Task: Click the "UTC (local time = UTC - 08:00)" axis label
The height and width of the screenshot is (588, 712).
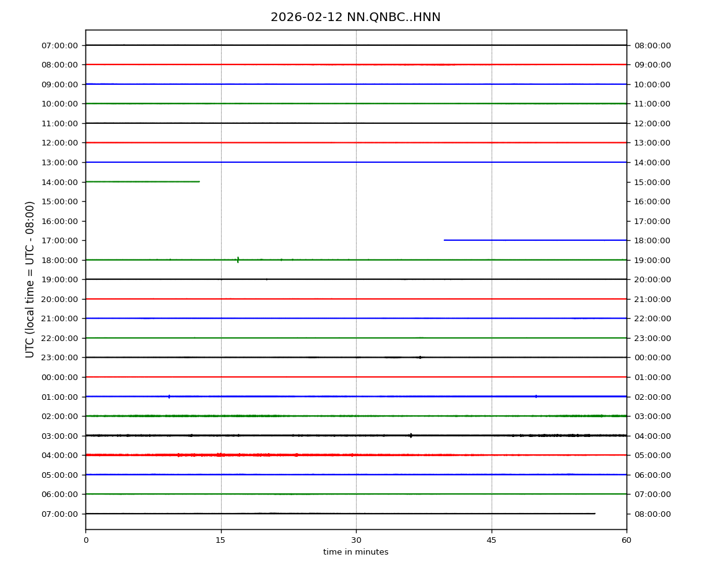Action: (x=30, y=279)
